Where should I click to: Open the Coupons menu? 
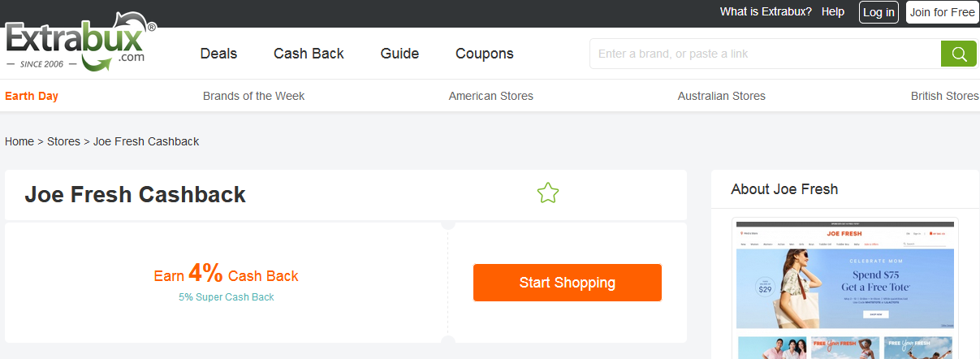pos(485,54)
